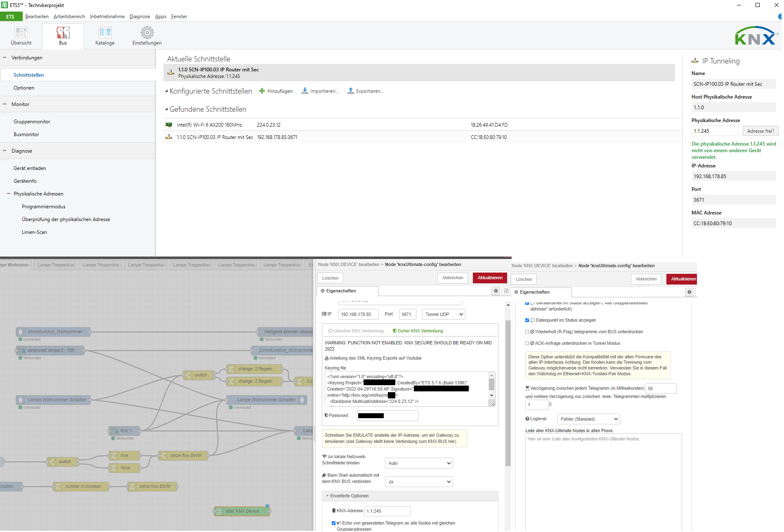Collapse the Konfigurierte Schnittstellen section
Screen dimensions: 784x532
pos(166,91)
